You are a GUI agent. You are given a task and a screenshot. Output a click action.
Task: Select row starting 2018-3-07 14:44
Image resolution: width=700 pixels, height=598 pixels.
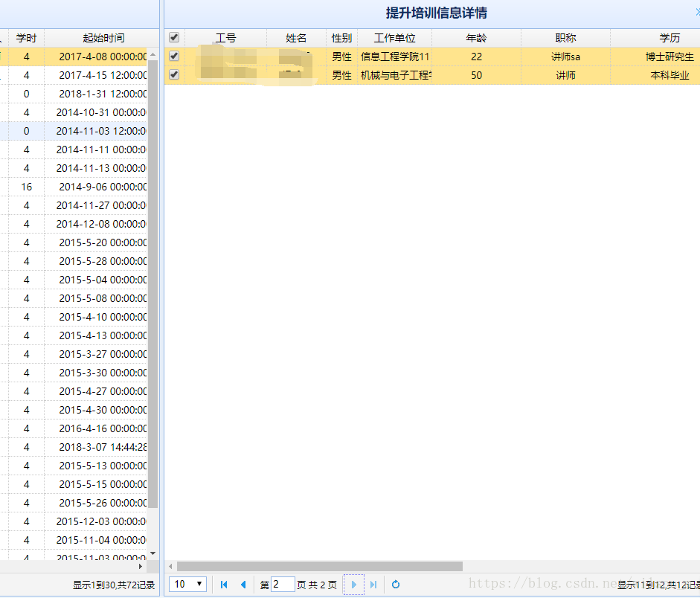click(x=73, y=447)
